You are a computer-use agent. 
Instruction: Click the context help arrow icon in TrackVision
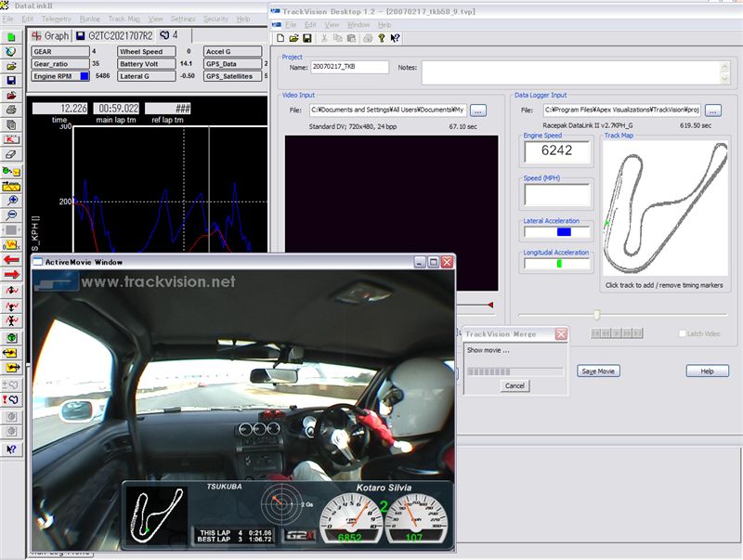pos(395,38)
